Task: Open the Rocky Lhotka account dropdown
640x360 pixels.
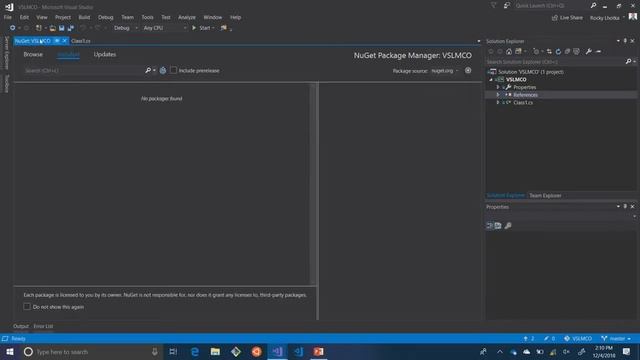Action: point(607,18)
